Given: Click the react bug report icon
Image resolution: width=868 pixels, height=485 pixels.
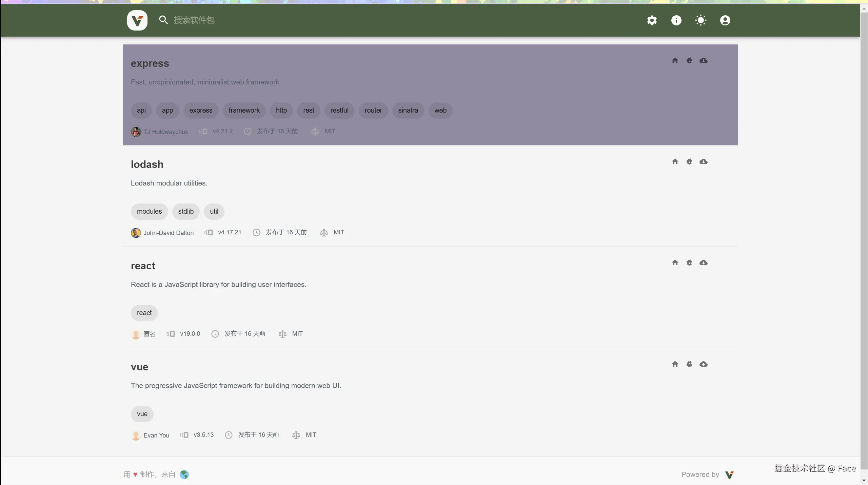Looking at the screenshot, I should pos(689,263).
